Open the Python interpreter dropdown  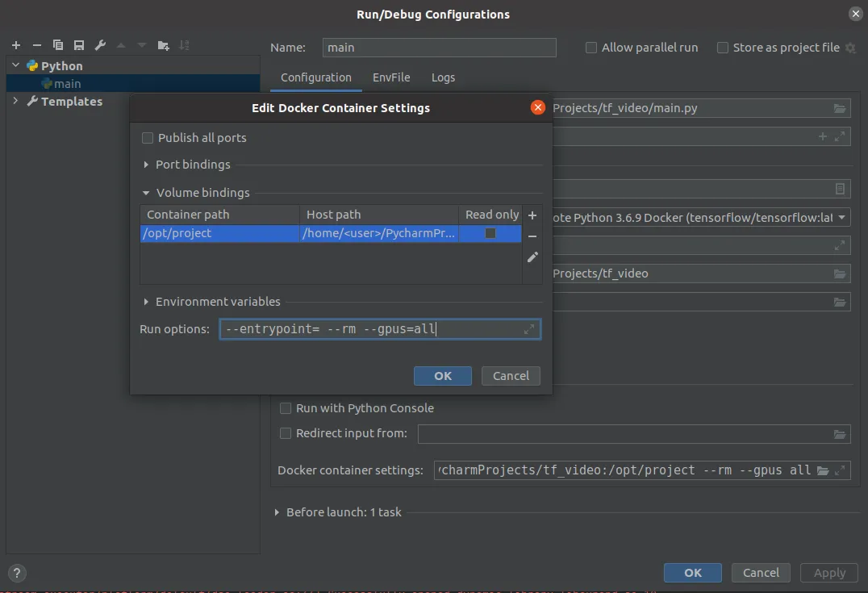click(x=842, y=218)
